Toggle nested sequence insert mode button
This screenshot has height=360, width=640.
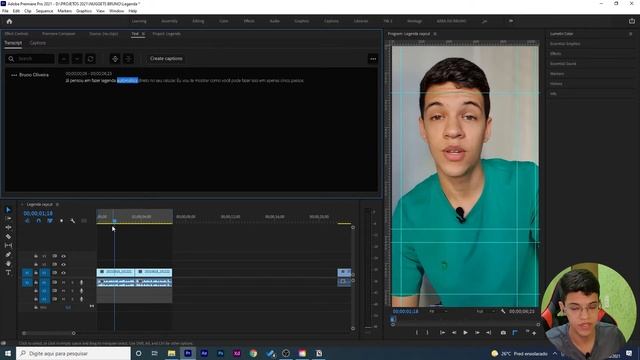27,221
